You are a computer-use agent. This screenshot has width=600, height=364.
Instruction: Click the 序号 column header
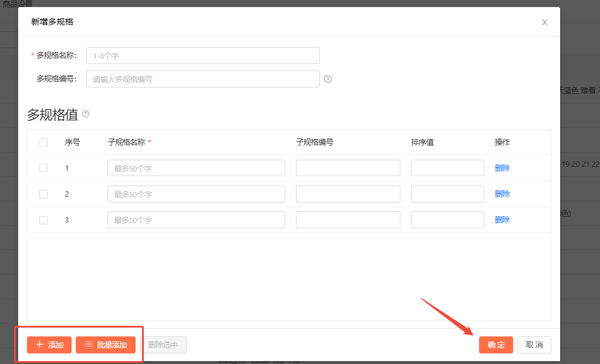pos(72,143)
